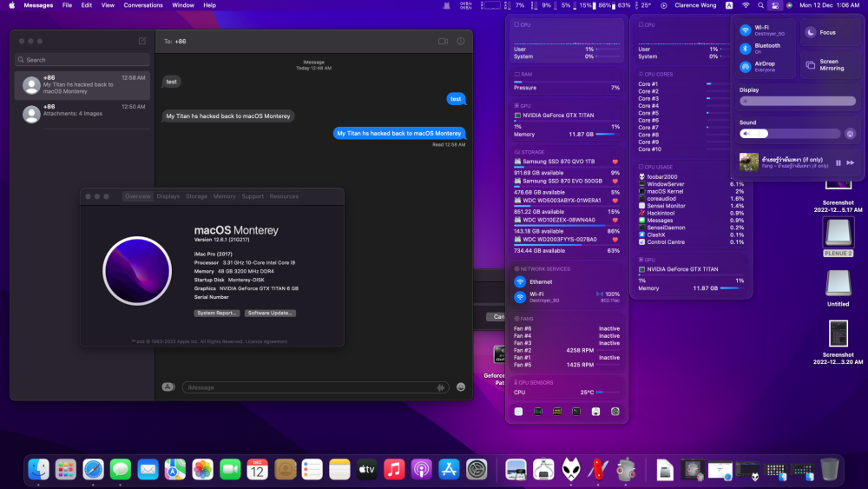868x489 pixels.
Task: Open the Window menu in menu bar
Action: (183, 5)
